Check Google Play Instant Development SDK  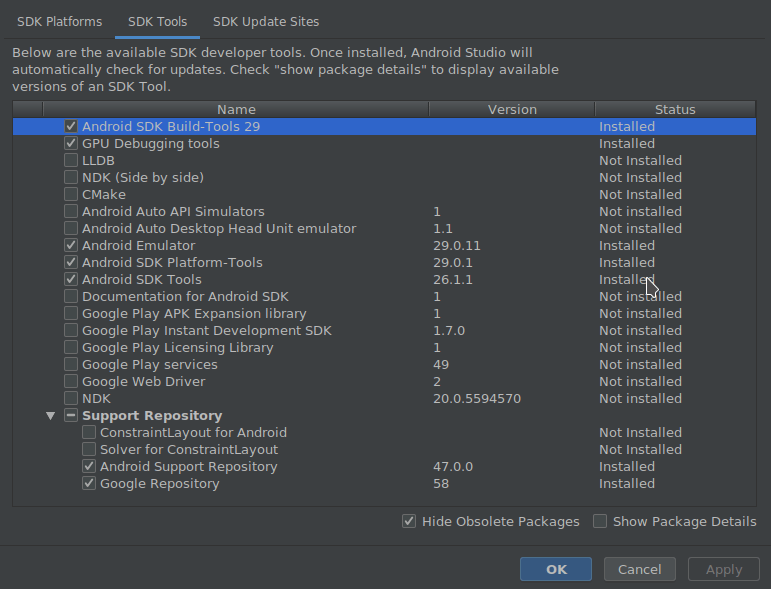71,330
